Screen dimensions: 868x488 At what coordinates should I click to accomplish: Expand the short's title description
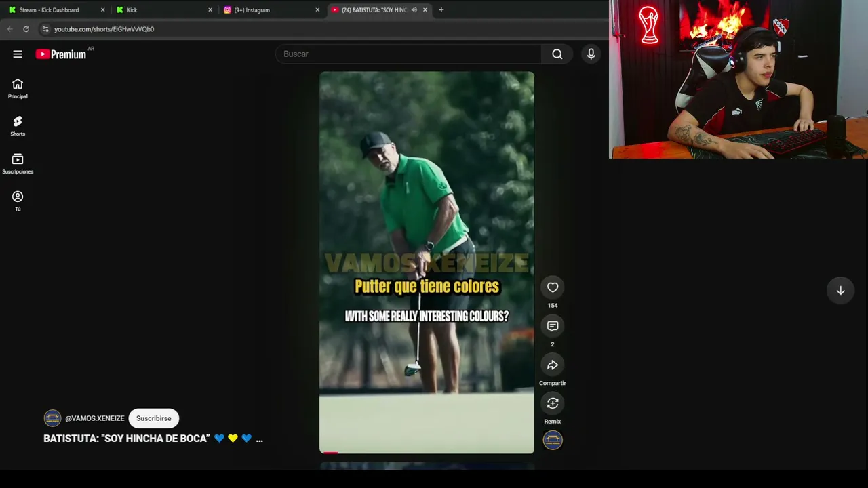point(259,439)
